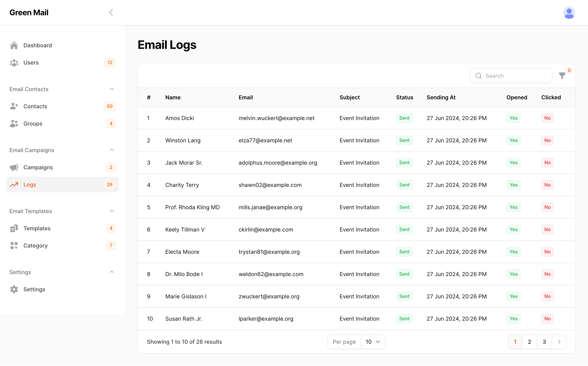Click the Campaigns megaphone icon
588x366 pixels.
(14, 167)
